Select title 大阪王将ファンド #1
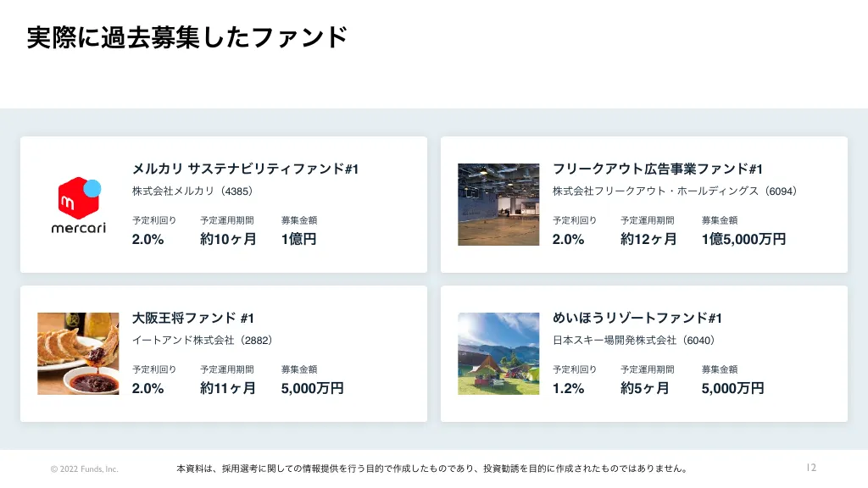The height and width of the screenshot is (488, 868). (x=192, y=319)
